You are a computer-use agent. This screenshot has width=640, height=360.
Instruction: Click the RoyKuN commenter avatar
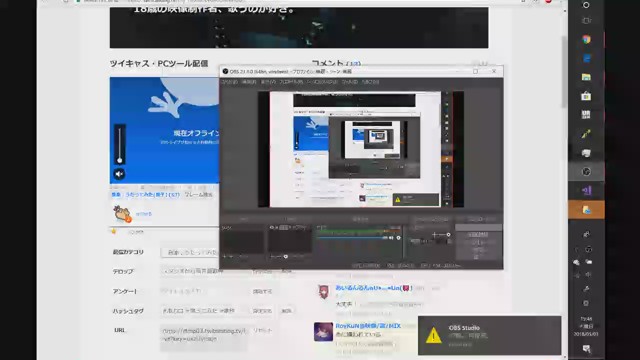pos(323,331)
